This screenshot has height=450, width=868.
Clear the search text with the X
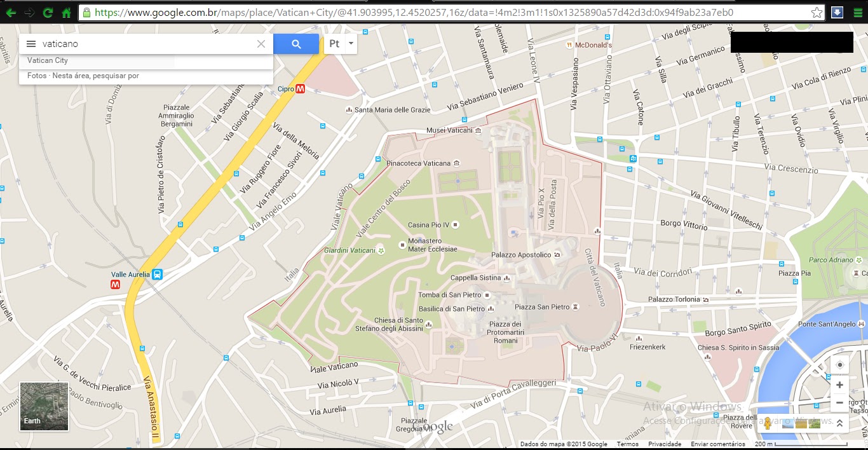pyautogui.click(x=261, y=44)
